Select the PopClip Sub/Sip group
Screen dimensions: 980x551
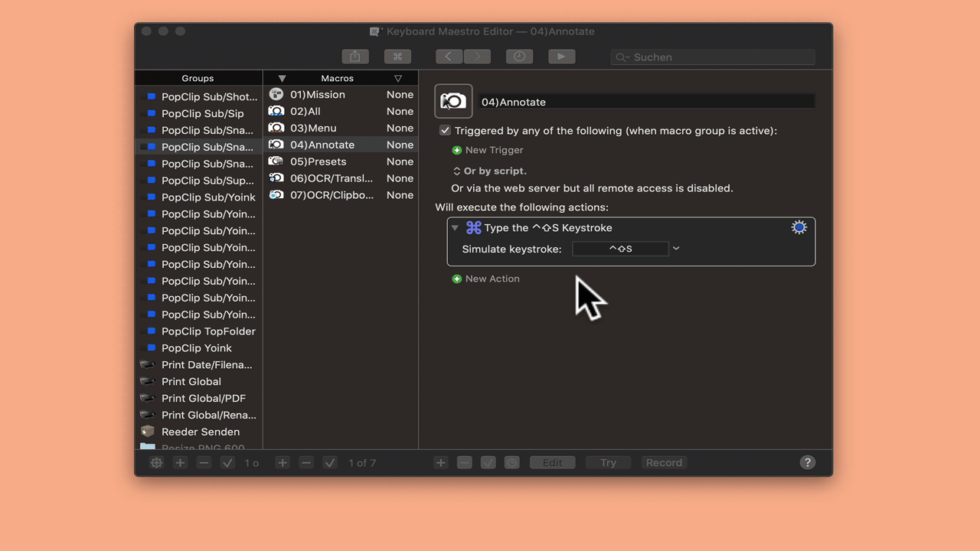pyautogui.click(x=199, y=113)
